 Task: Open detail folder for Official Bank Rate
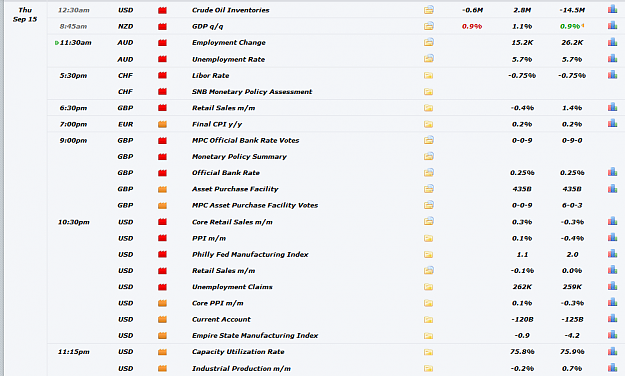[x=428, y=173]
